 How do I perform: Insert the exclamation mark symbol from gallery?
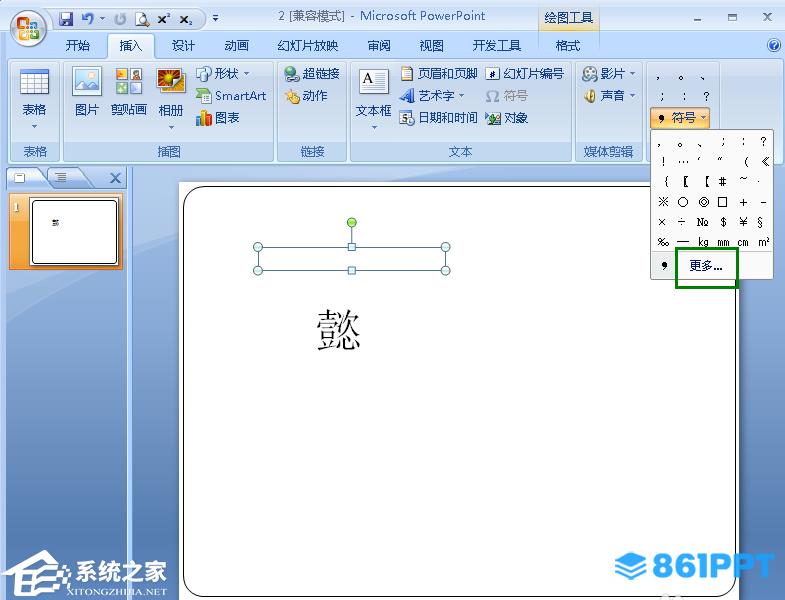coord(663,161)
